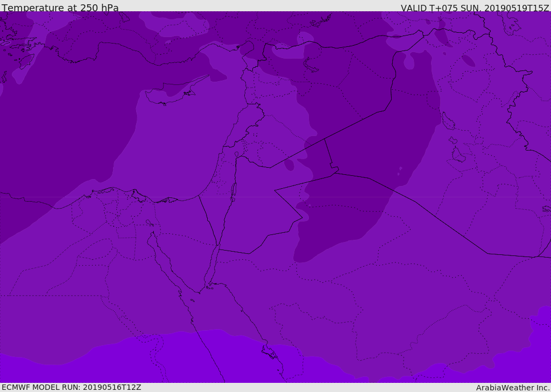Click the 'ArabiaWeather Inc.' credit text

(513, 388)
